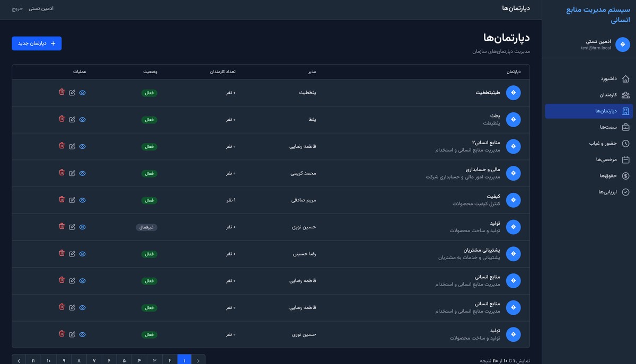636x364 pixels.
Task: Delete the inactive تولید department
Action: (x=61, y=227)
